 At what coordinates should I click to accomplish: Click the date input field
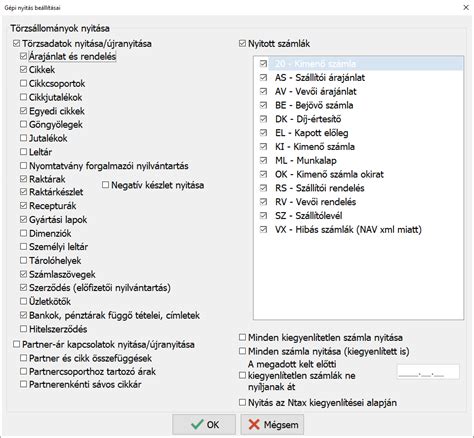click(x=428, y=372)
